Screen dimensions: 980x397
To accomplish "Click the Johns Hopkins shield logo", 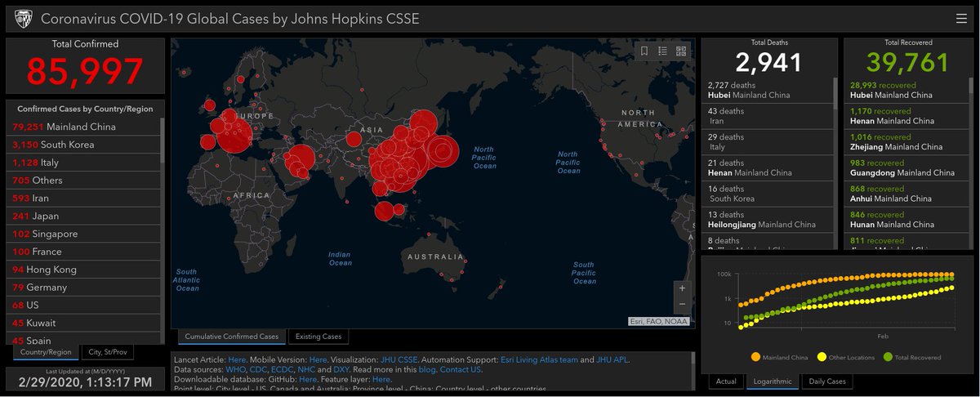I will [24, 19].
